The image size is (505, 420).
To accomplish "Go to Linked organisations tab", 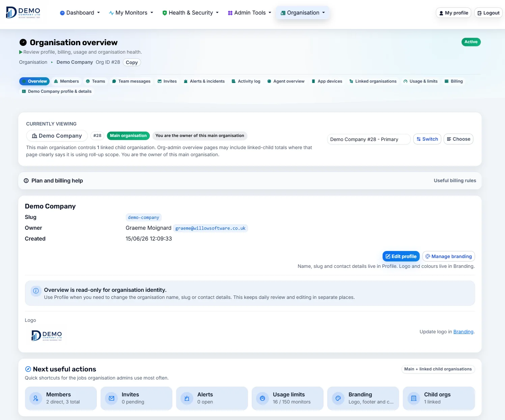I will [x=373, y=81].
